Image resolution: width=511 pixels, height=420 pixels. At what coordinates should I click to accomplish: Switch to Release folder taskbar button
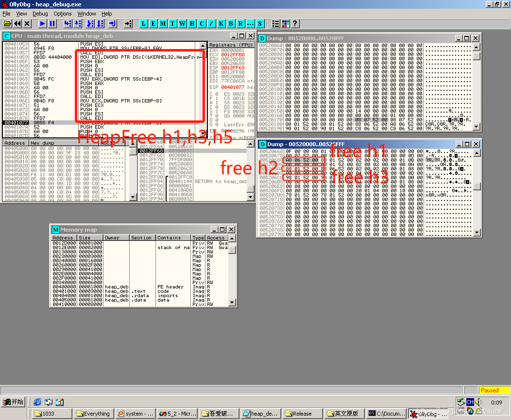click(x=303, y=414)
